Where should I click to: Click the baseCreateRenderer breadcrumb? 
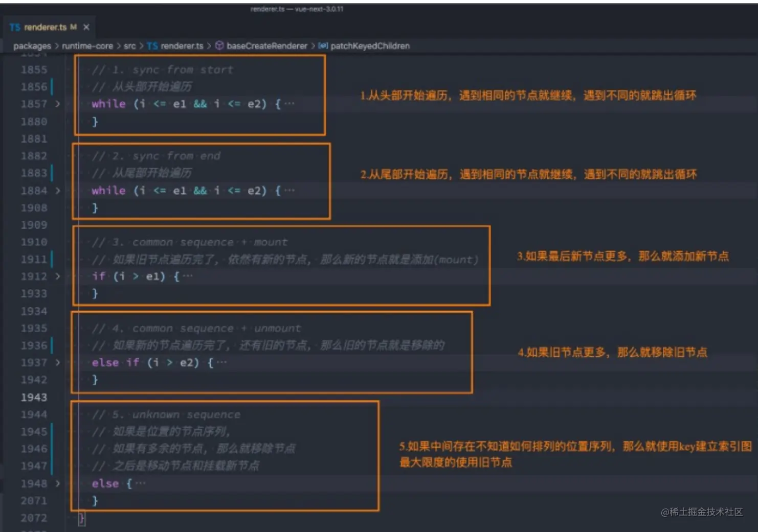(x=266, y=46)
